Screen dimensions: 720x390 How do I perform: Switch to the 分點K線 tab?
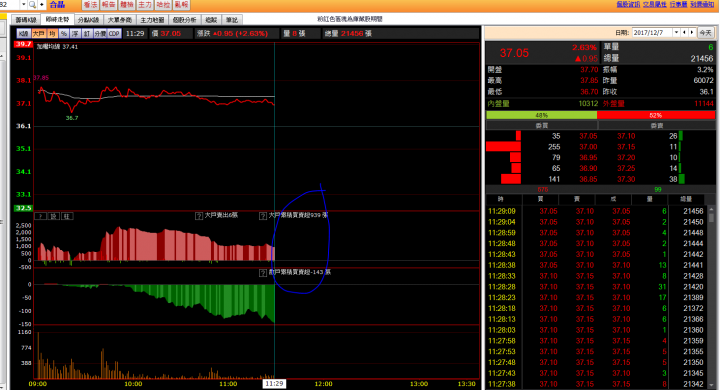click(x=88, y=20)
